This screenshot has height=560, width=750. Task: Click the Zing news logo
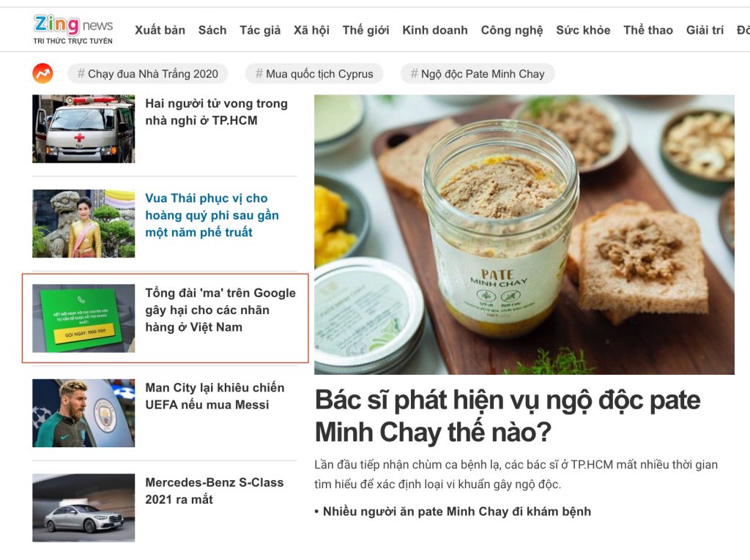tap(73, 29)
